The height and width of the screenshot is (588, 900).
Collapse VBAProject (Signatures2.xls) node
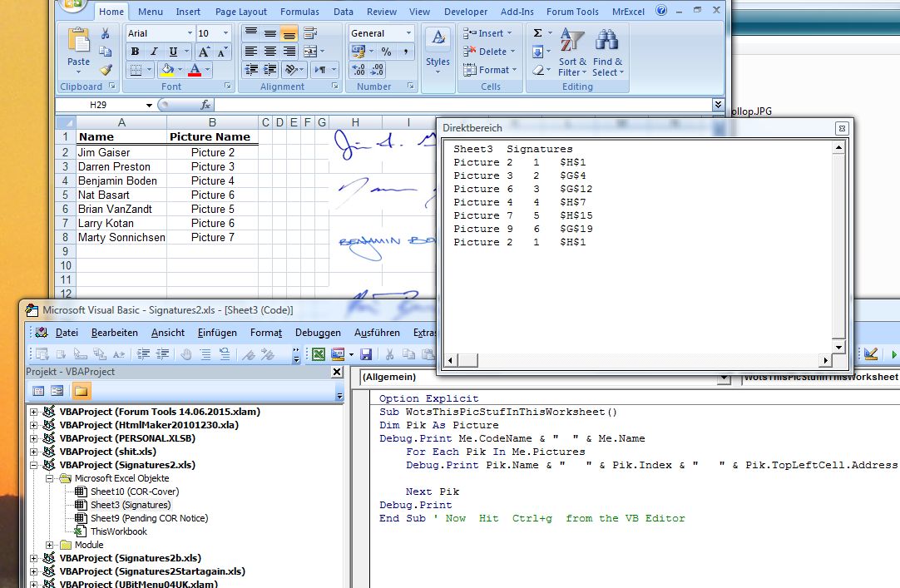pyautogui.click(x=33, y=465)
